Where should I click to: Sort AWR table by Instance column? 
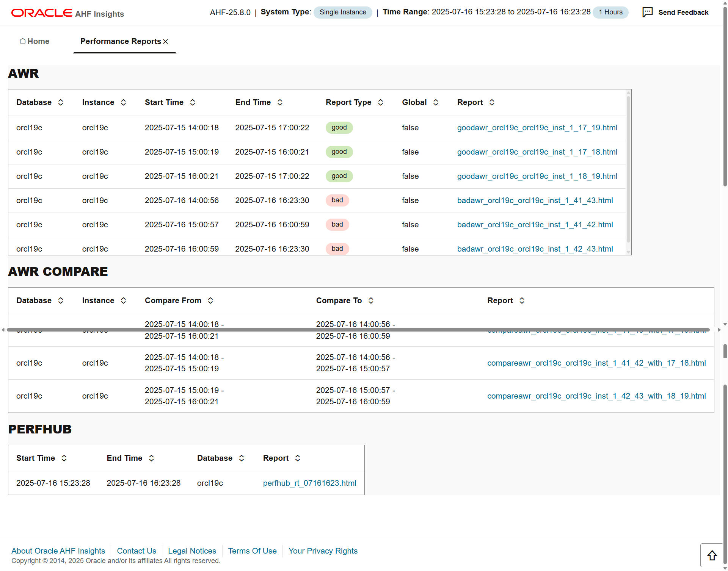123,102
